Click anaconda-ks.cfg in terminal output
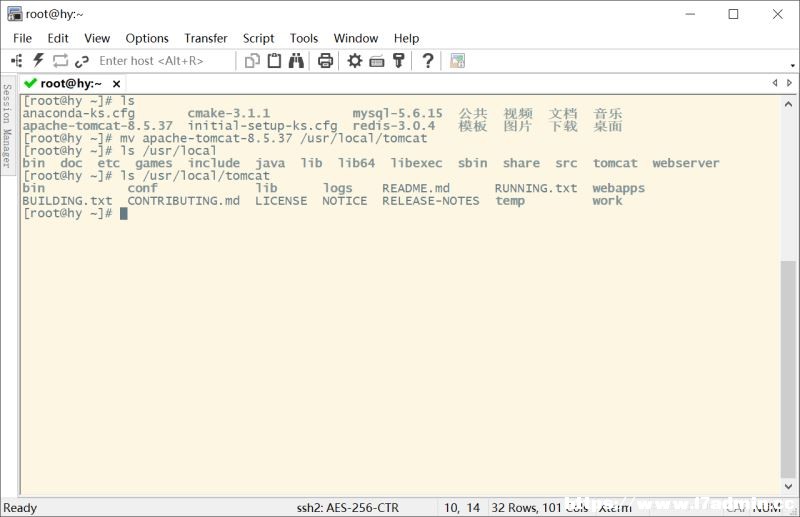The width and height of the screenshot is (800, 517). 79,113
